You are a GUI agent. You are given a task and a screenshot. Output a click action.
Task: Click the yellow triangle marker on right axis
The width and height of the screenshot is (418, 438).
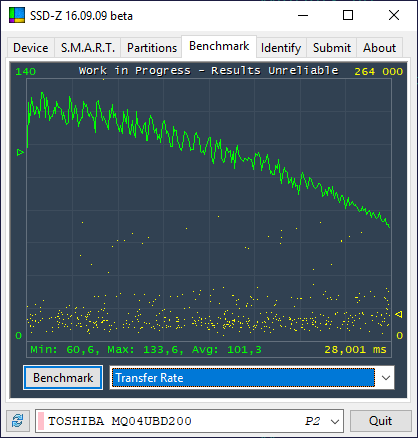[399, 314]
